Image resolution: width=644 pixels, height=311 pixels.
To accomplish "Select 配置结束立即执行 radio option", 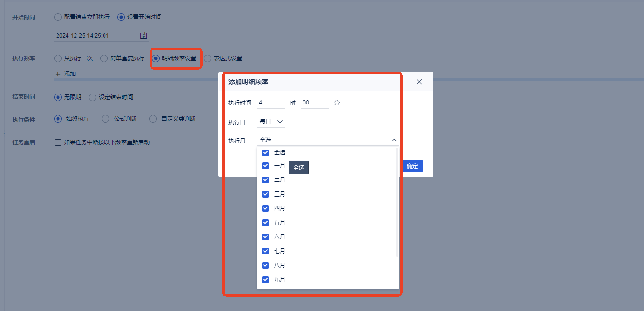I will [58, 17].
